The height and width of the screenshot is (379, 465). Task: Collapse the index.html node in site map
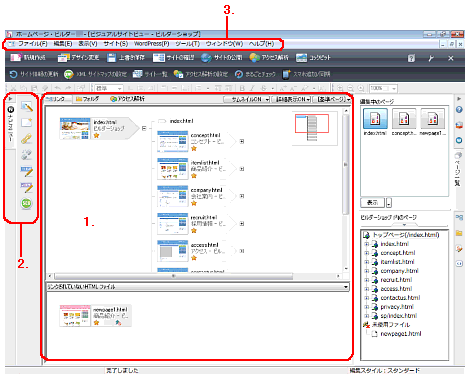click(144, 128)
